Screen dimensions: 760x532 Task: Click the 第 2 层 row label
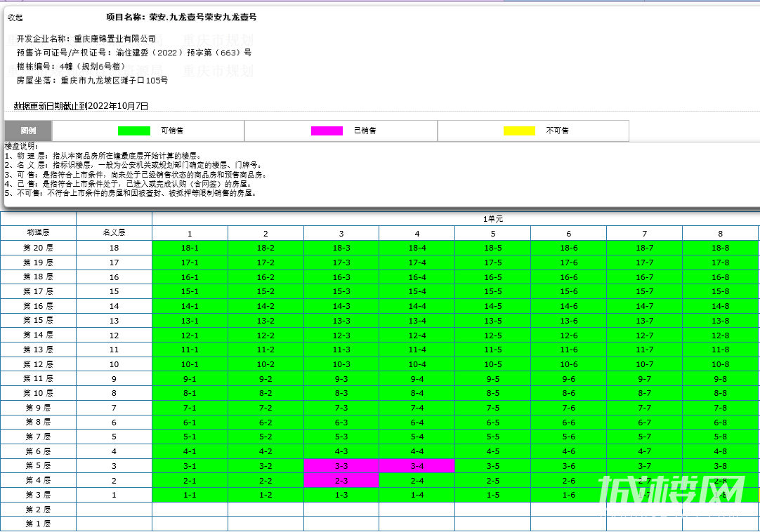(x=39, y=510)
